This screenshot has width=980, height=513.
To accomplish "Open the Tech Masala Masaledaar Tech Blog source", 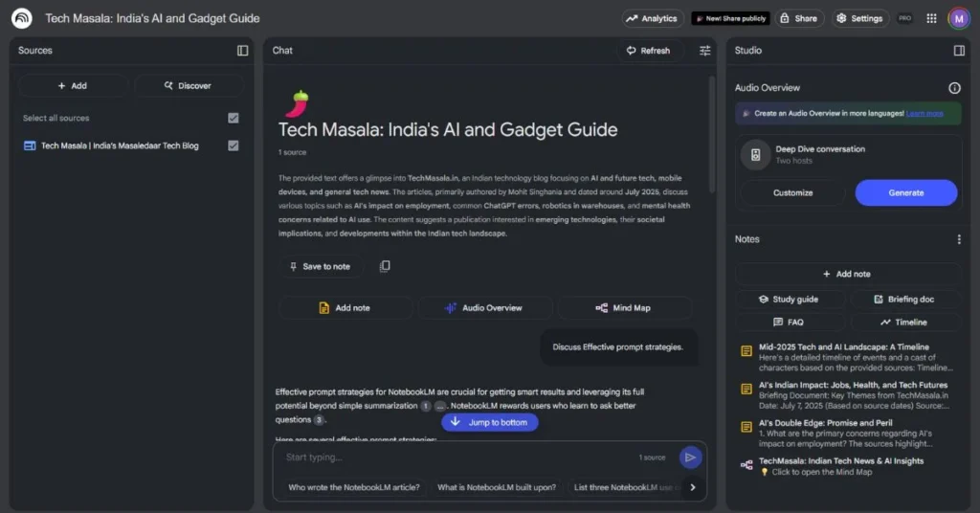I will 120,145.
